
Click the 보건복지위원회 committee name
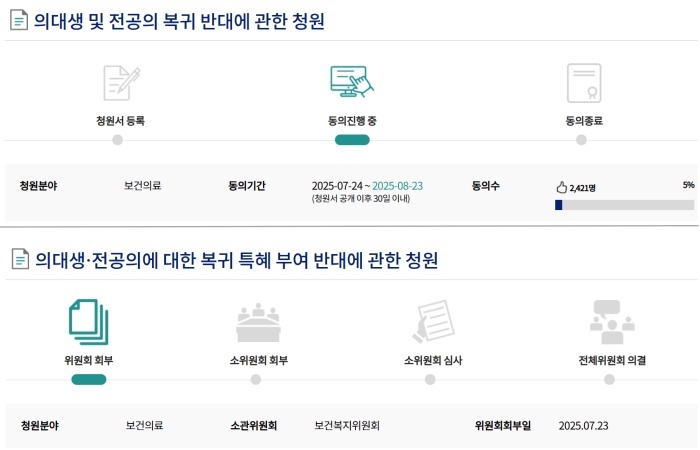[x=347, y=425]
